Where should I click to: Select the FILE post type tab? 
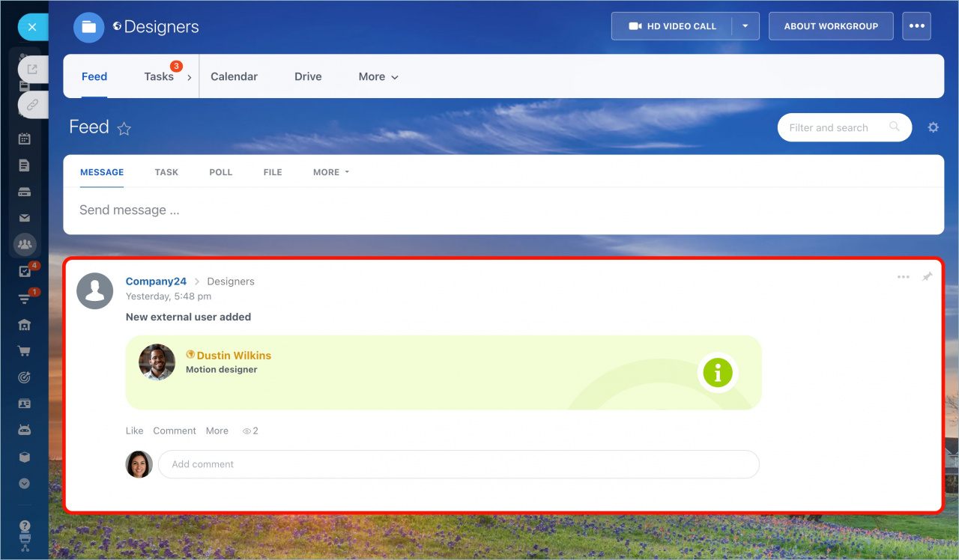(273, 172)
